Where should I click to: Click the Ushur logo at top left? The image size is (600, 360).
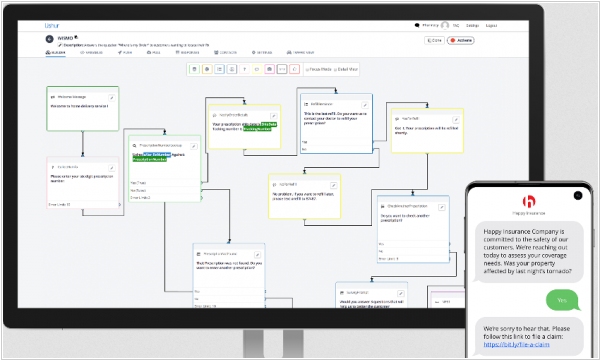[x=52, y=26]
